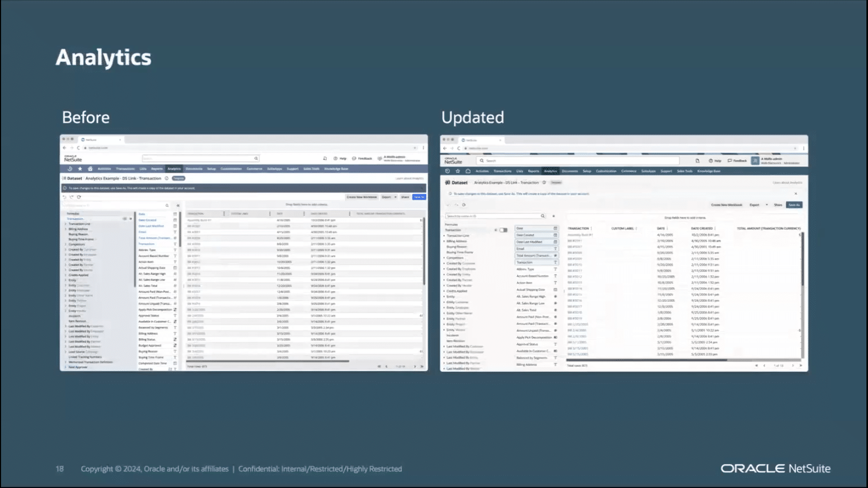Click the Dataset icon in Updated screenshot
The height and width of the screenshot is (488, 868).
point(448,183)
